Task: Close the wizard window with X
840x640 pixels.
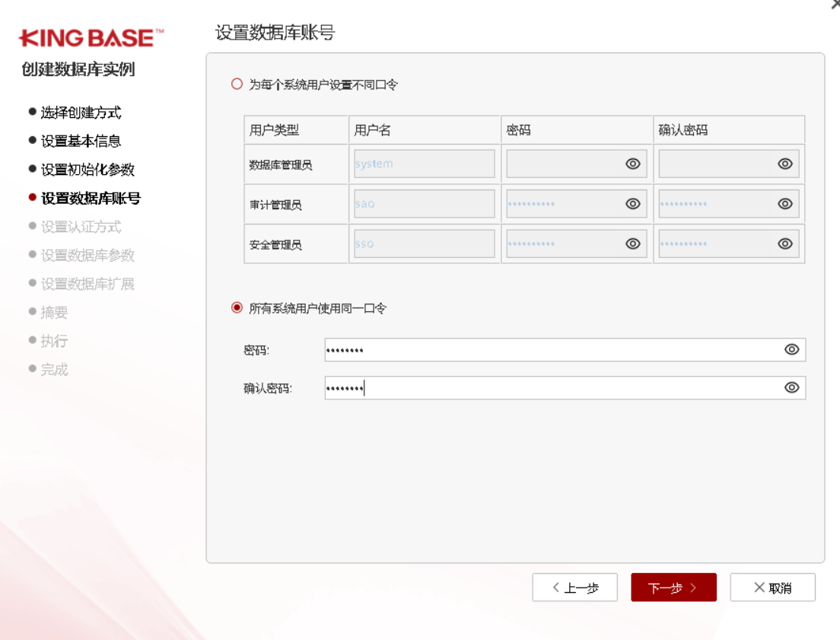Action: pyautogui.click(x=835, y=4)
